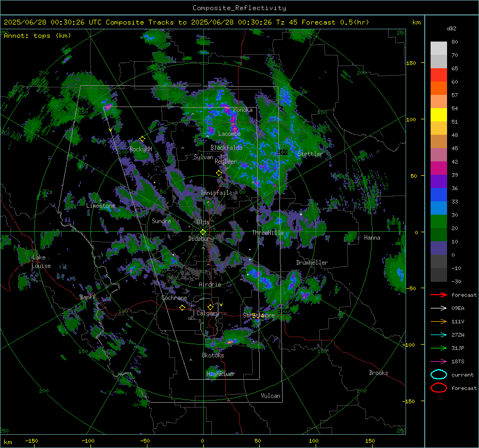
Task: Click the orange 57–60 dBZ swatch
Action: click(439, 88)
